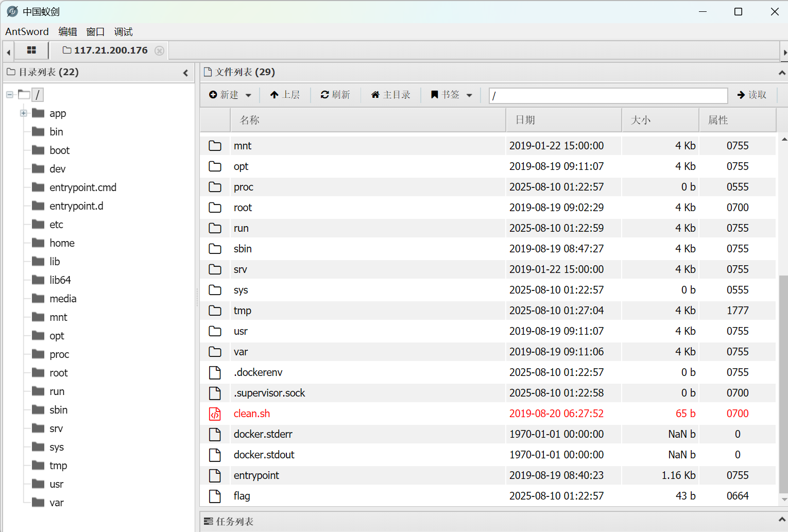788x532 pixels.
Task: Sort by 日期 column header
Action: 564,120
